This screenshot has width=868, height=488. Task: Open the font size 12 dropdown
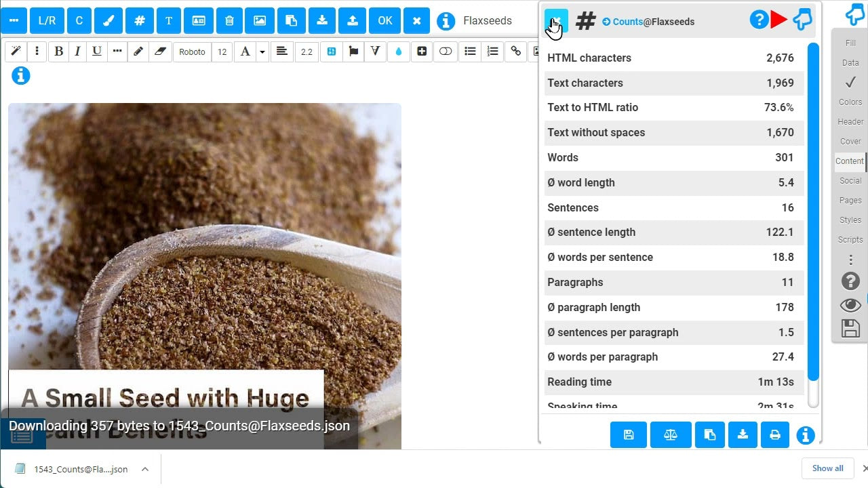coord(222,52)
